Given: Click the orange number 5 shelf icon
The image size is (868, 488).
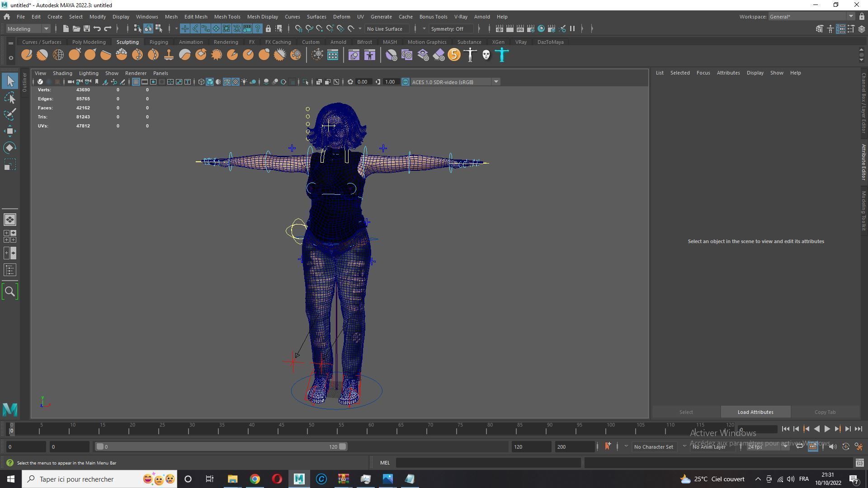Looking at the screenshot, I should 454,55.
